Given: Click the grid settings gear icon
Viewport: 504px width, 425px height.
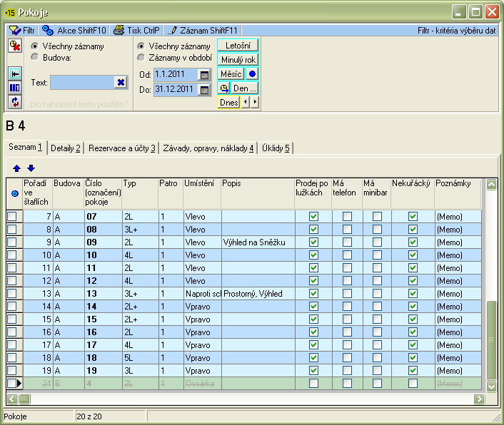Looking at the screenshot, I should point(14,193).
